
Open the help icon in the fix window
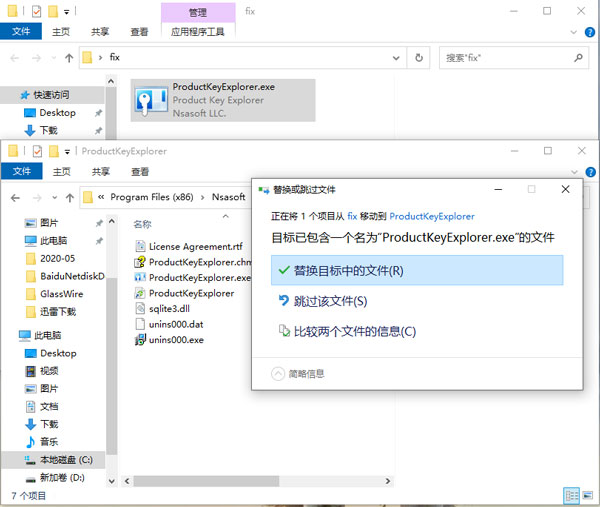click(x=588, y=31)
